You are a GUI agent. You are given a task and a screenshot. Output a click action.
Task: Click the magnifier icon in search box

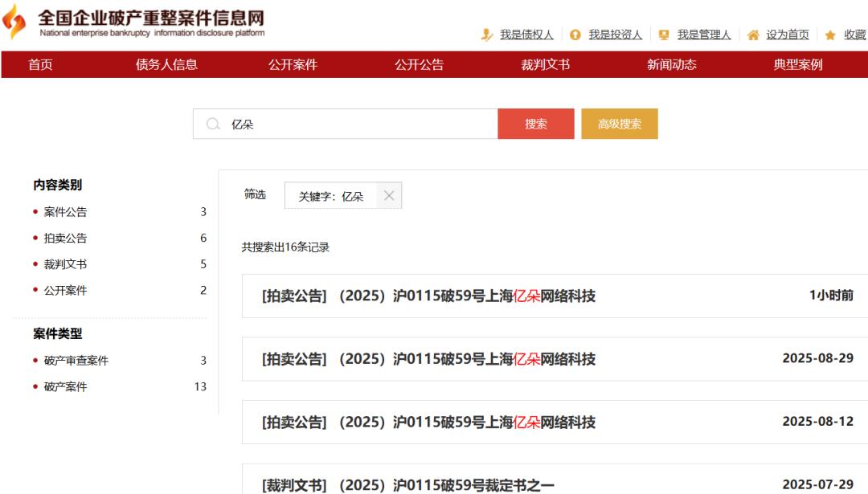pos(213,125)
